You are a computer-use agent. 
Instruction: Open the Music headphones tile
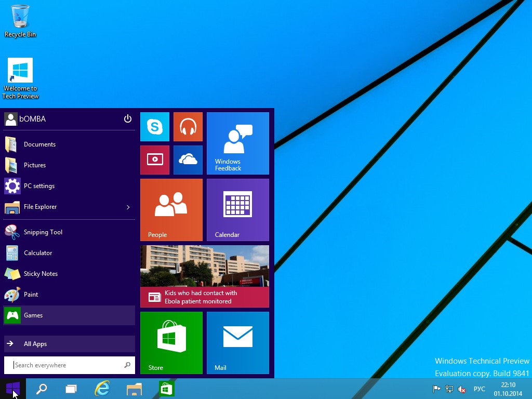pos(188,127)
